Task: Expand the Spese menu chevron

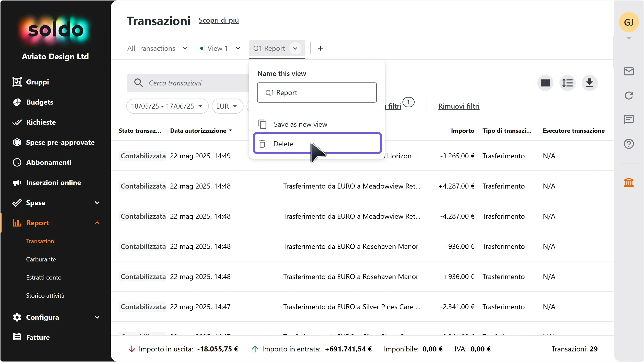Action: tap(97, 203)
